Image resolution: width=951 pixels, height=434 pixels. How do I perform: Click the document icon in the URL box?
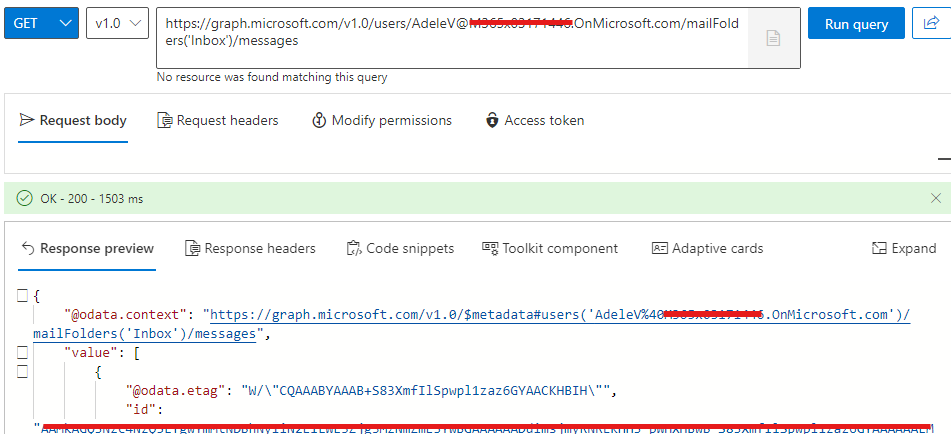tap(773, 38)
